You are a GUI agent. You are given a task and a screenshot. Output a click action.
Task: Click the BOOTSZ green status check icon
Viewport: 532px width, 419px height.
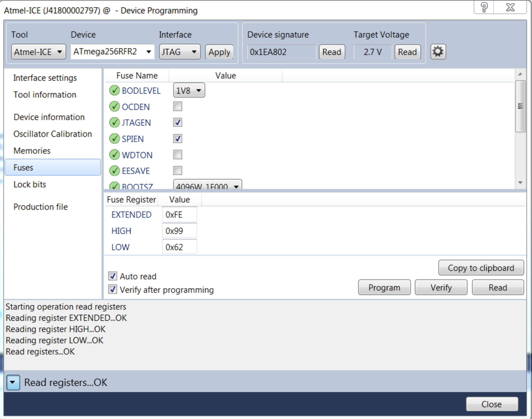coord(114,186)
